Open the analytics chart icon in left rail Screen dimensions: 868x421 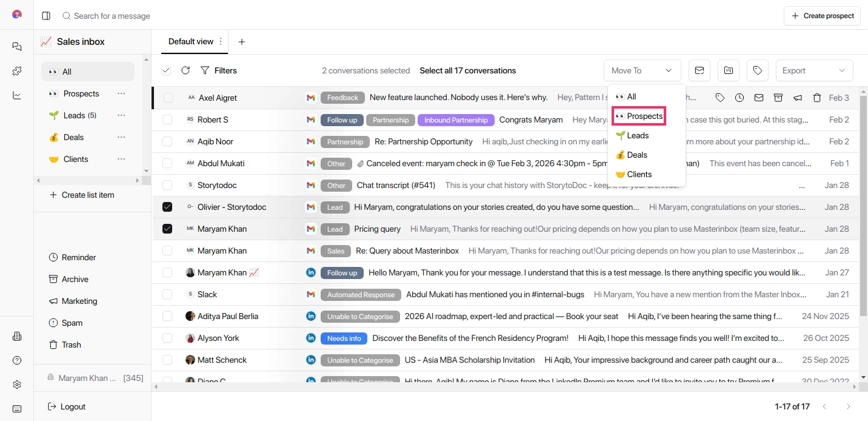click(x=17, y=95)
